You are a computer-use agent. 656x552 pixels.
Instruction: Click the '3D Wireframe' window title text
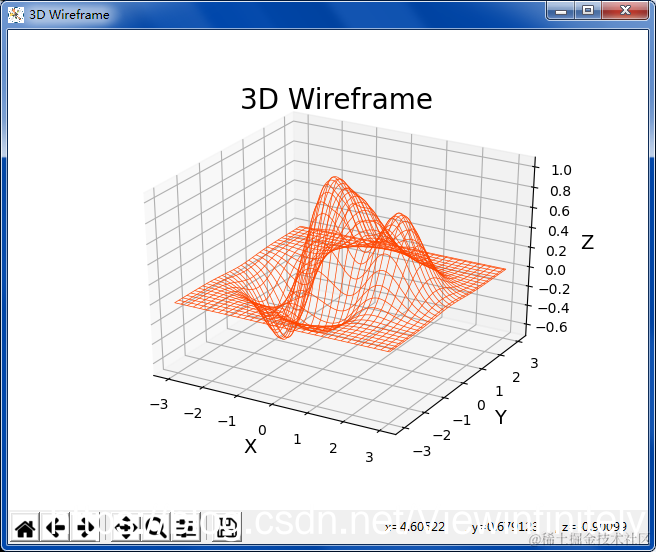coord(69,15)
